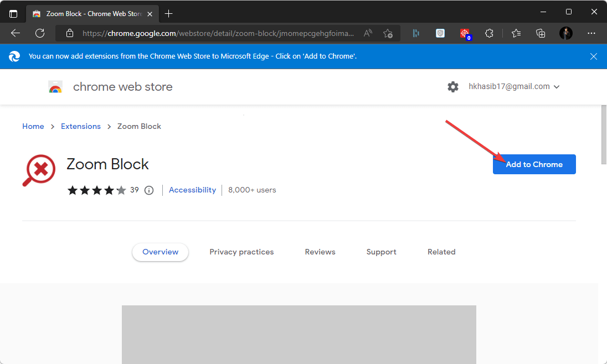Image resolution: width=607 pixels, height=364 pixels.
Task: Click the Add to Chrome button
Action: click(534, 164)
